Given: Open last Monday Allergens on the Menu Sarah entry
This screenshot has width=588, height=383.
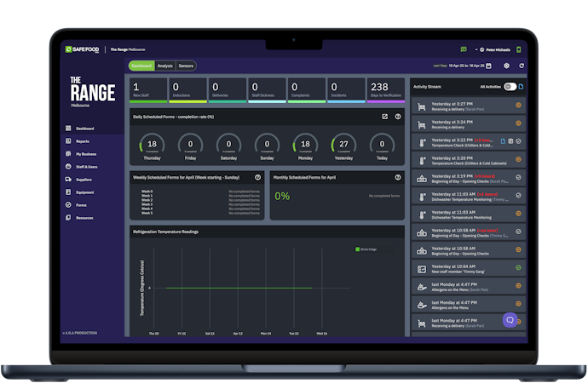Looking at the screenshot, I should pos(469,286).
